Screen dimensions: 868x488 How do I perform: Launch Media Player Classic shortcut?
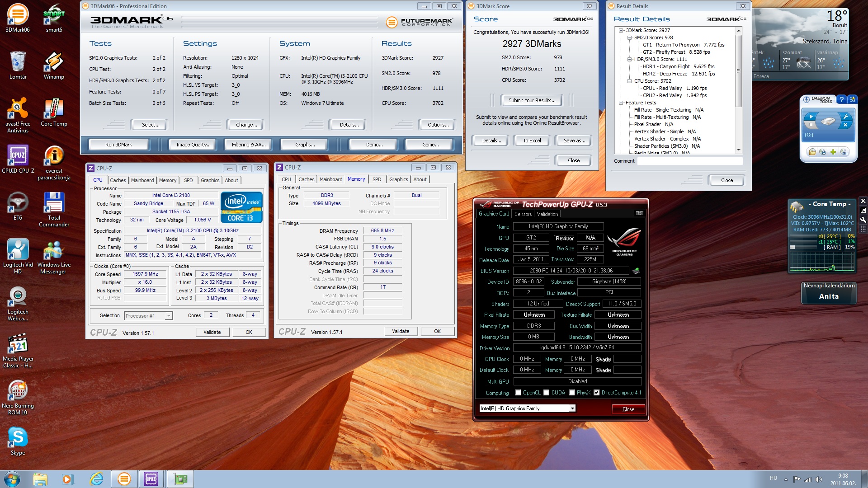coord(18,351)
